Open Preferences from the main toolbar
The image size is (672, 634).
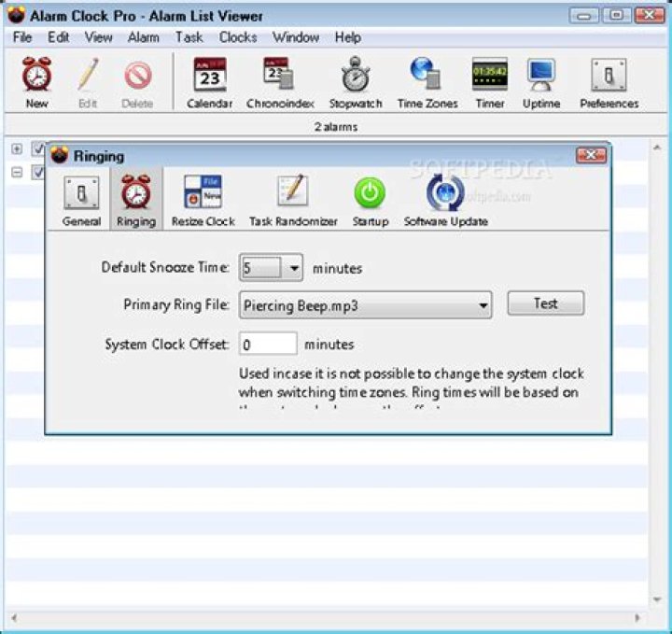[x=609, y=82]
